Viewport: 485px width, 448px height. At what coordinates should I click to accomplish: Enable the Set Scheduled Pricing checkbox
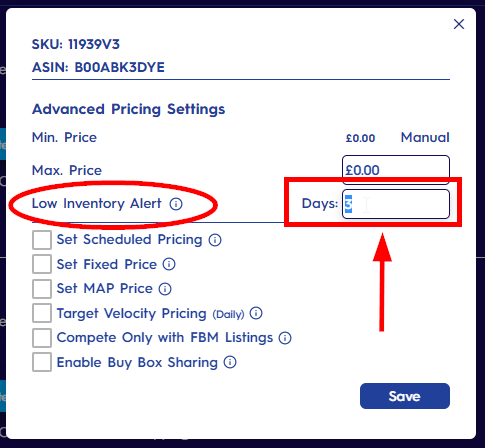point(42,240)
